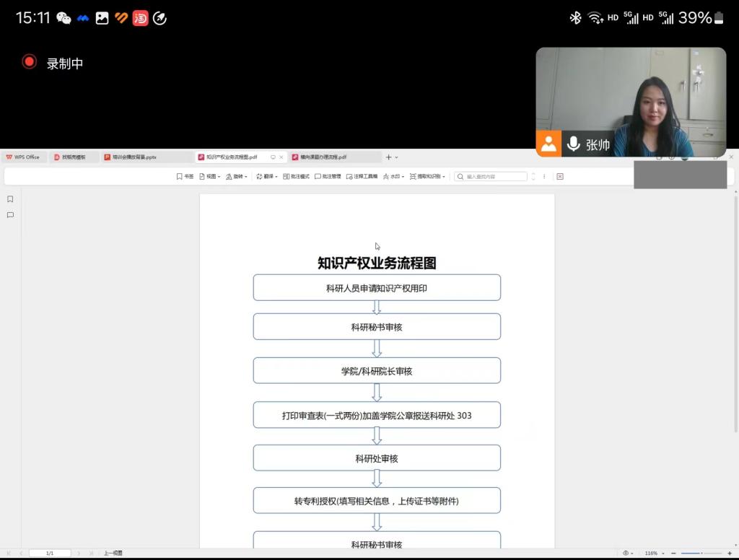Image resolution: width=739 pixels, height=560 pixels.
Task: Click the microphone icon next to 张帅
Action: coord(574,144)
